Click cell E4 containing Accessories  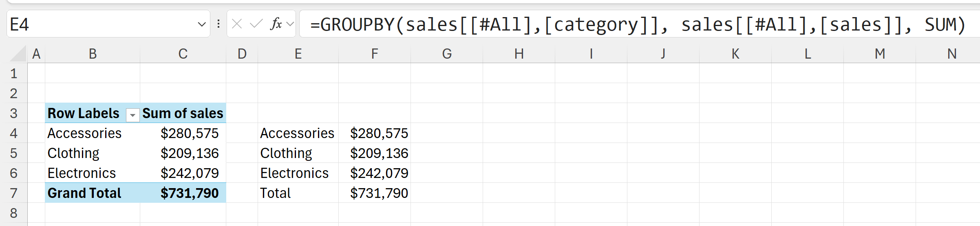pos(297,133)
